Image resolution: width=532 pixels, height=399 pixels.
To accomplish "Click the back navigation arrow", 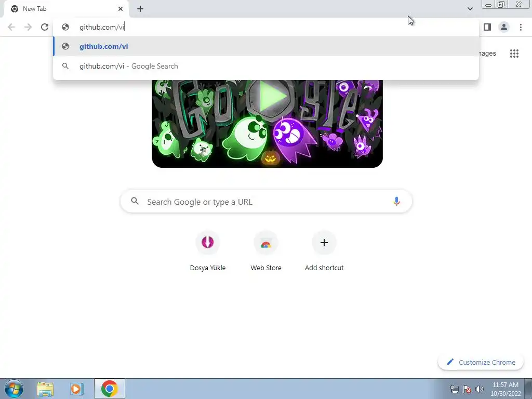I will 11,27.
